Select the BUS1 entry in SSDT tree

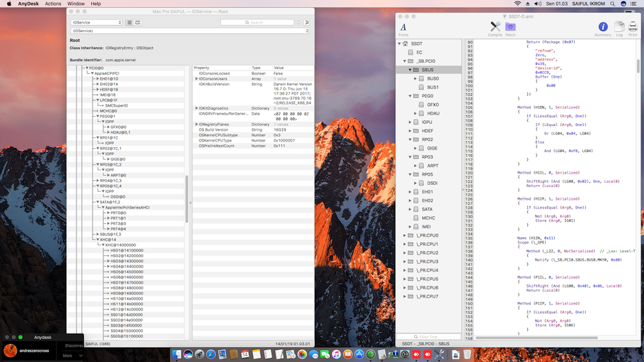[433, 87]
